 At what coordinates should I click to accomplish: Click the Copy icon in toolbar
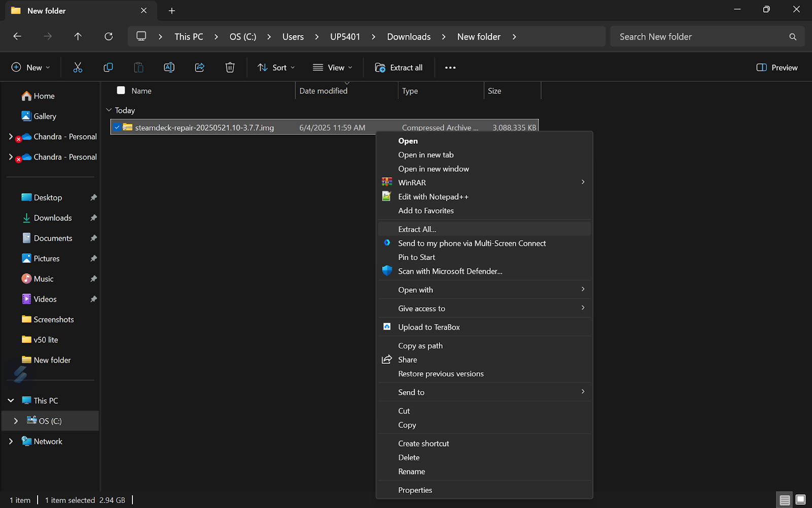click(108, 68)
